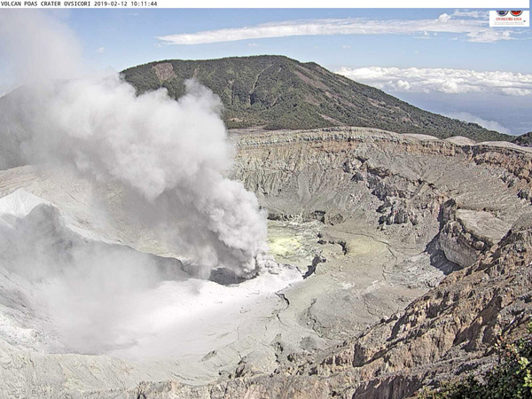Click the timestamp text 2019-02-12 10:11:44

(x=126, y=4)
